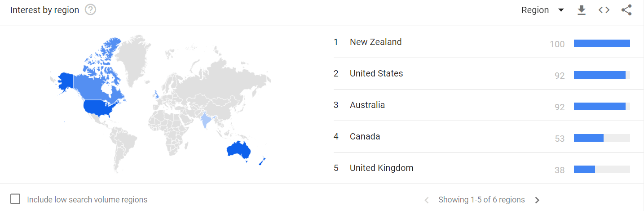Click the Interest by region heading
Screen dimensions: 644x211
point(45,10)
